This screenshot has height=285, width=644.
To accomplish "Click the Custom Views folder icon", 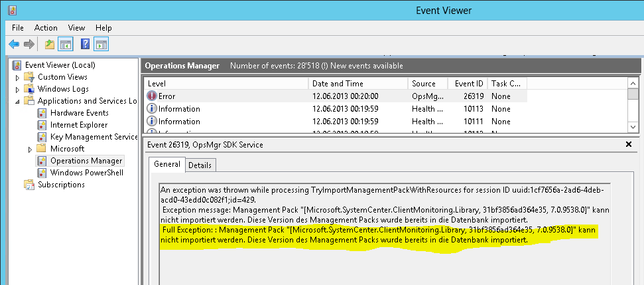I will pos(29,77).
